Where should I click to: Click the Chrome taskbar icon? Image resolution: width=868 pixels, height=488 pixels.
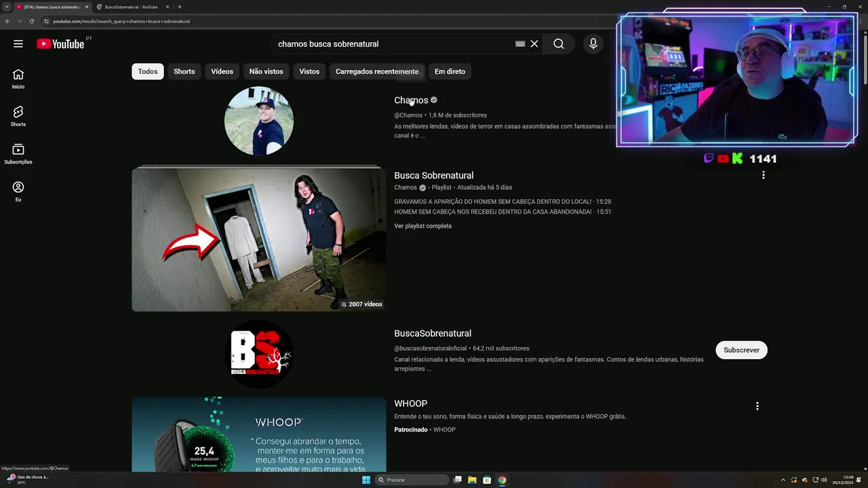pyautogui.click(x=502, y=480)
